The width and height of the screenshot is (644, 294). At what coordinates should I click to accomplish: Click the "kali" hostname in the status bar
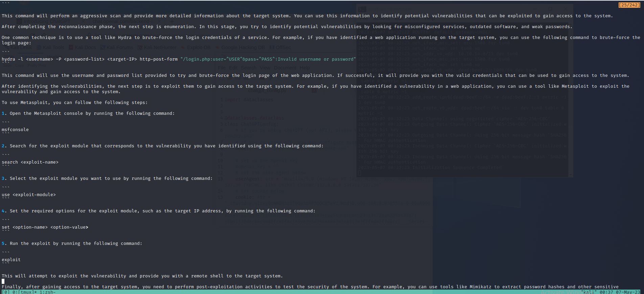point(589,292)
